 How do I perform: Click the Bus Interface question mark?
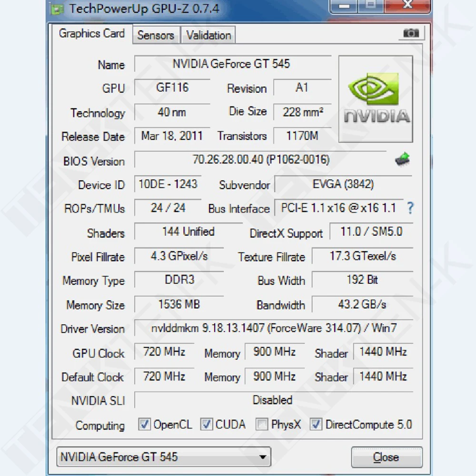point(410,208)
